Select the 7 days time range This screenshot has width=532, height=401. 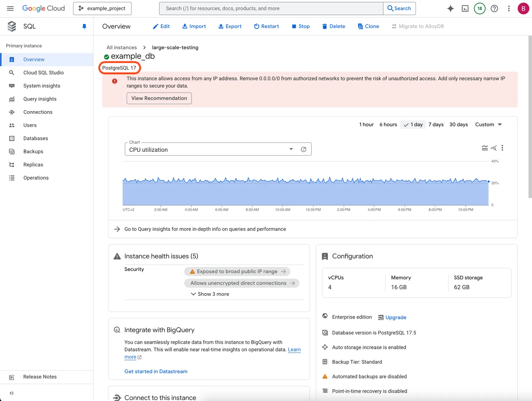coord(436,125)
